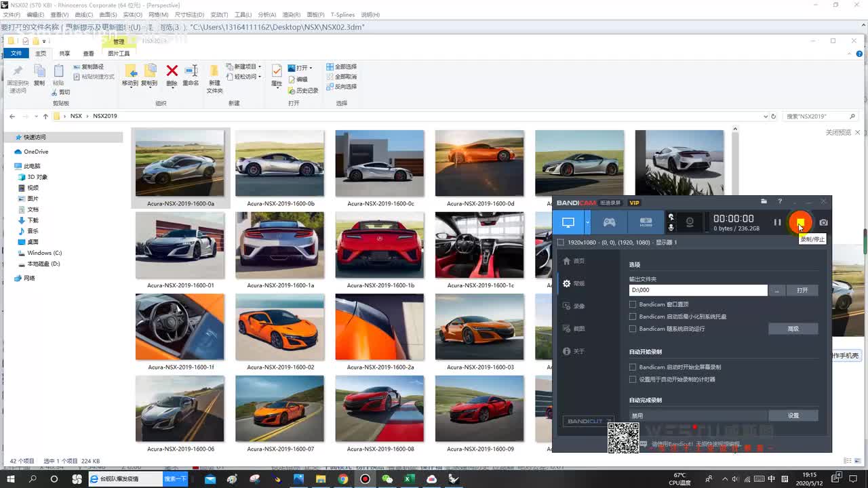
Task: Select Bandicam game recording mode
Action: click(x=610, y=222)
